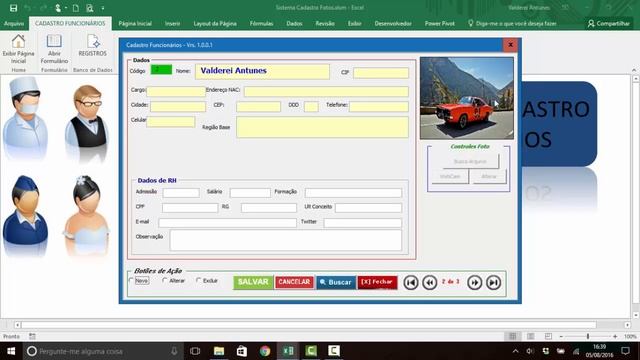640x360 pixels.
Task: Click the Excel taskbar icon
Action: coord(288,351)
